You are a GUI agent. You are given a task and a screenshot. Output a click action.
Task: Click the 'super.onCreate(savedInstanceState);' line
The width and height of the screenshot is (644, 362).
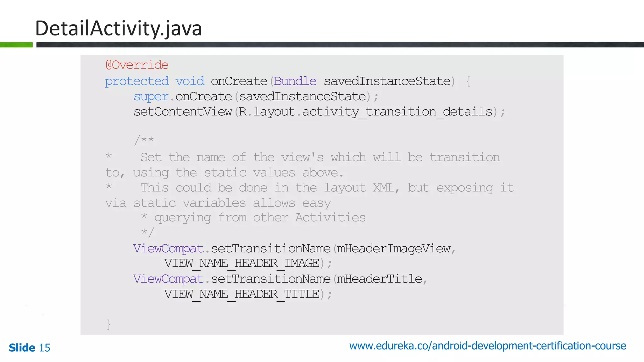[x=256, y=97]
